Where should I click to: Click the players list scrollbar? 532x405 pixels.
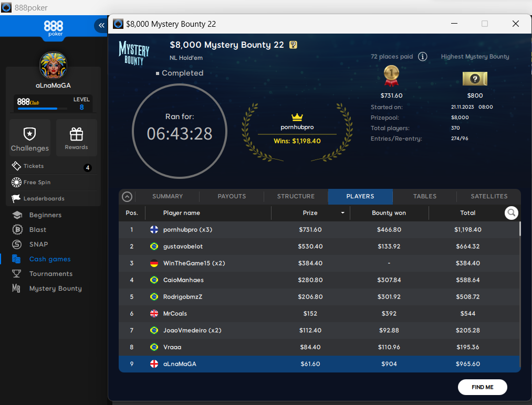(x=519, y=229)
